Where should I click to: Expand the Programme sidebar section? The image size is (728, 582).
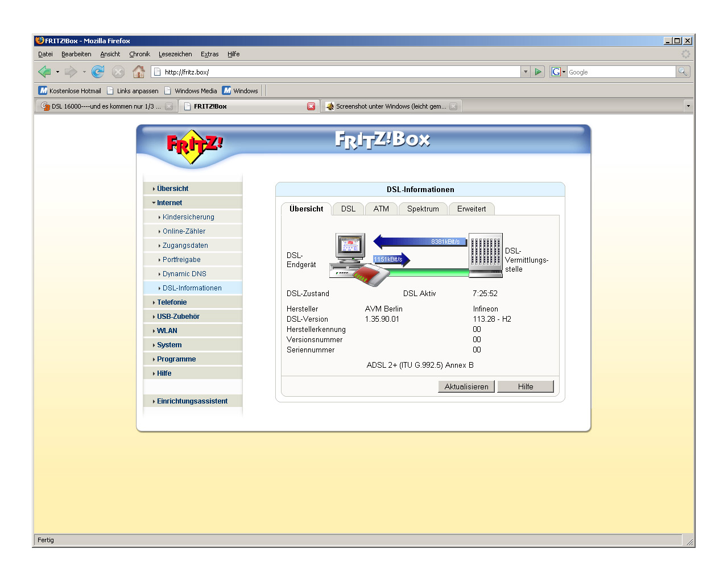pos(193,359)
